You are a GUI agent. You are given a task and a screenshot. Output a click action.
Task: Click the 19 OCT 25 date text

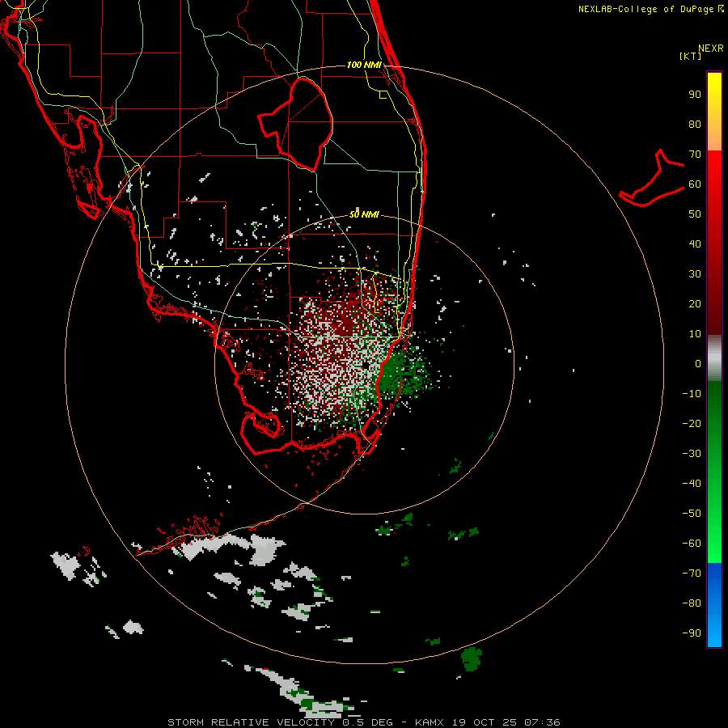click(484, 722)
